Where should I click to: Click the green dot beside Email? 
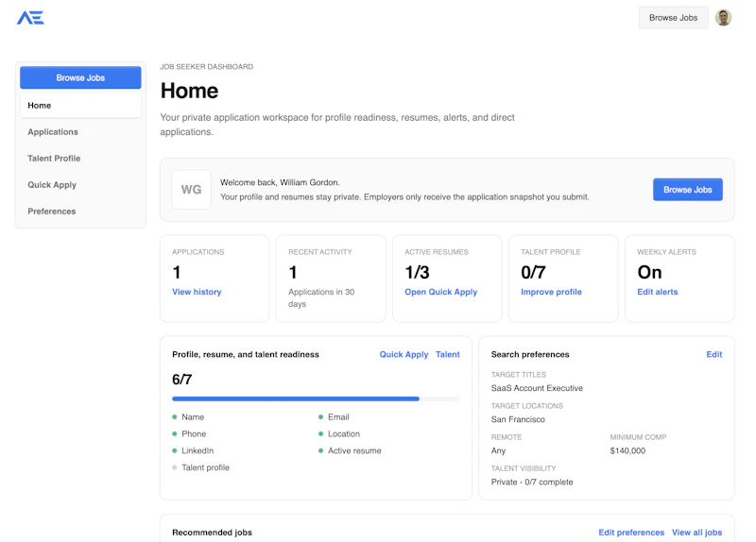[x=320, y=417]
